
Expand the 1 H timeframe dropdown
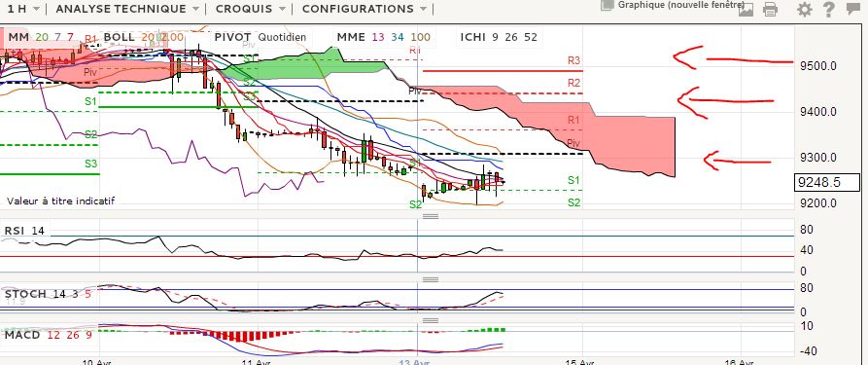[x=23, y=9]
